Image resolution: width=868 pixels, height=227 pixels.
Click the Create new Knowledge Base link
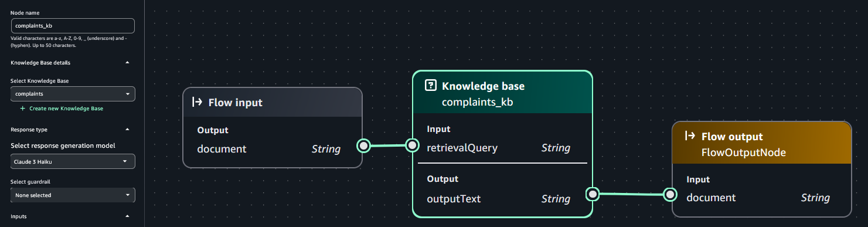pyautogui.click(x=66, y=109)
